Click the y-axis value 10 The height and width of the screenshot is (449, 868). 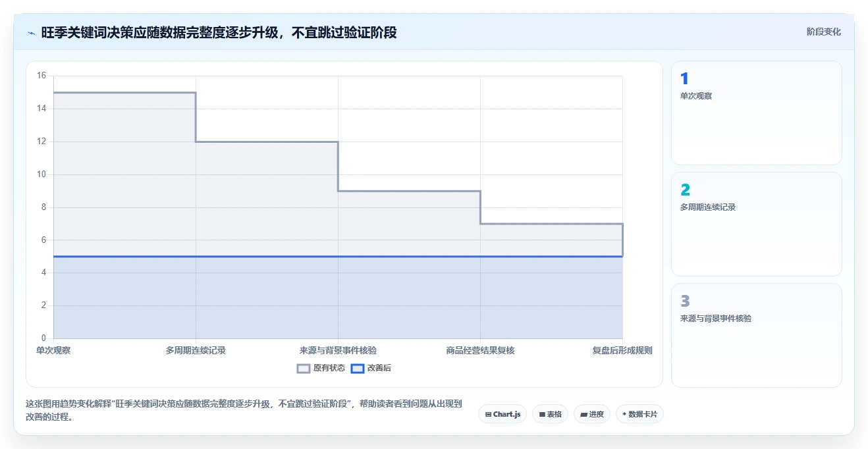[x=41, y=174]
